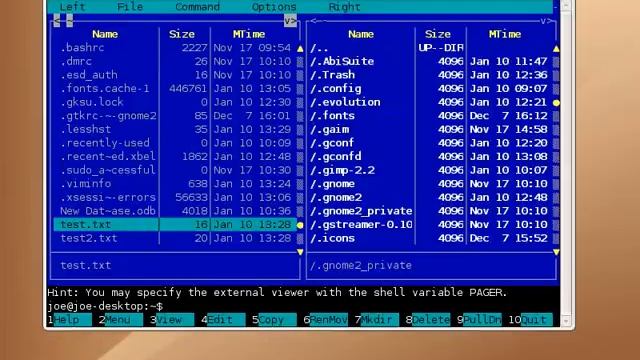Viewport: 640px width, 360px height.
Task: Click the 5 Copy function key
Action: click(x=274, y=320)
